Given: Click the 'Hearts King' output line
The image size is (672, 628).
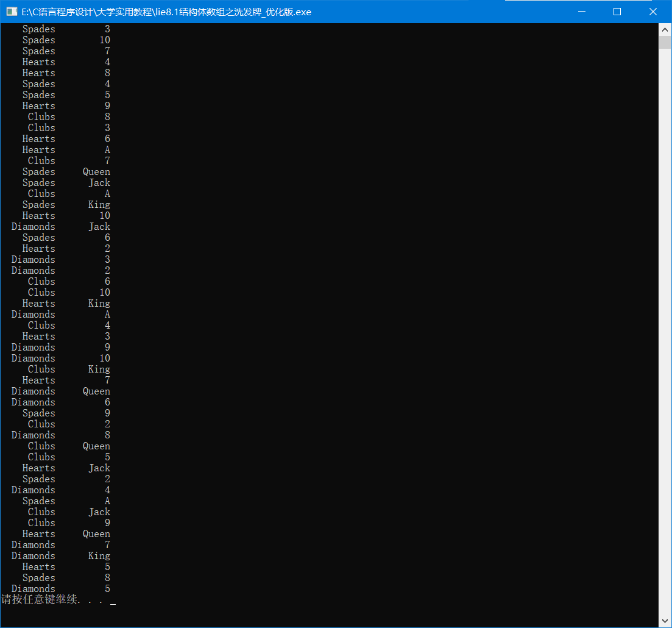Looking at the screenshot, I should click(66, 304).
